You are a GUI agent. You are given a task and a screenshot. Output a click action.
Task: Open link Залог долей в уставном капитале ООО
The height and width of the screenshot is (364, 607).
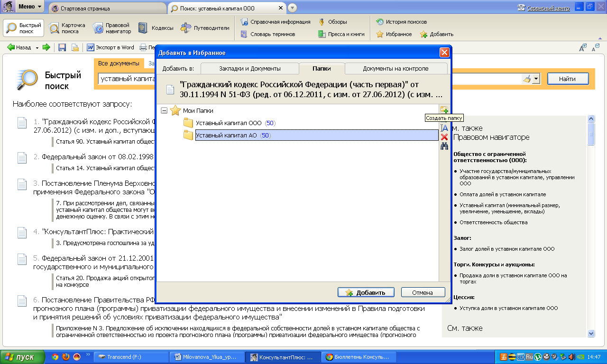point(507,249)
